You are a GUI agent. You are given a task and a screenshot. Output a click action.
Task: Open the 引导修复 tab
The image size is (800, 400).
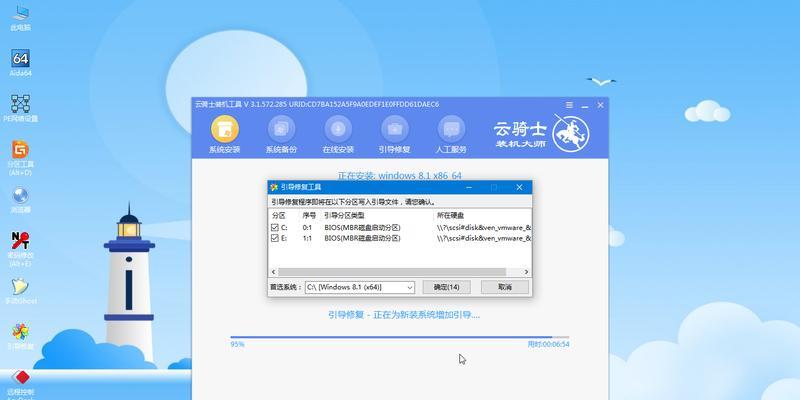[394, 135]
